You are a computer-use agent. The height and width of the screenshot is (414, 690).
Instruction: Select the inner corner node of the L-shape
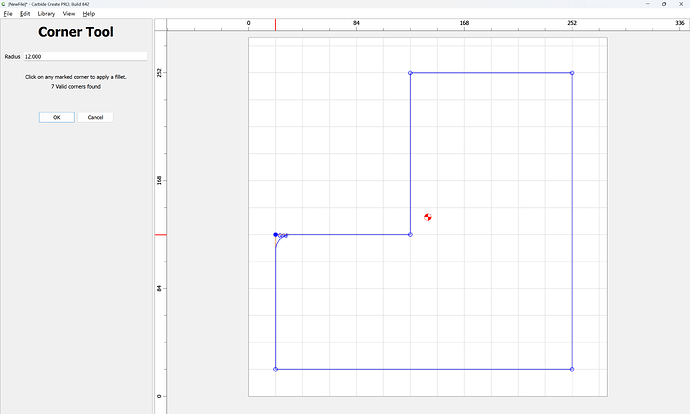coord(410,234)
